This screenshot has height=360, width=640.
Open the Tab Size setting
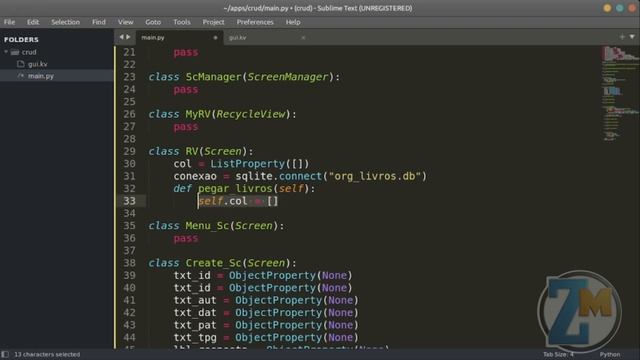558,354
